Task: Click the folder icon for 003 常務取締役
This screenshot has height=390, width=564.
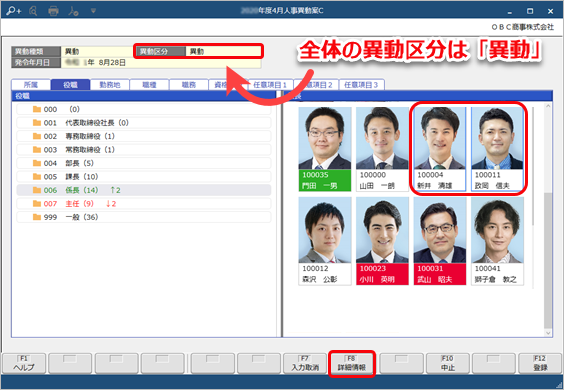Action: tap(37, 150)
